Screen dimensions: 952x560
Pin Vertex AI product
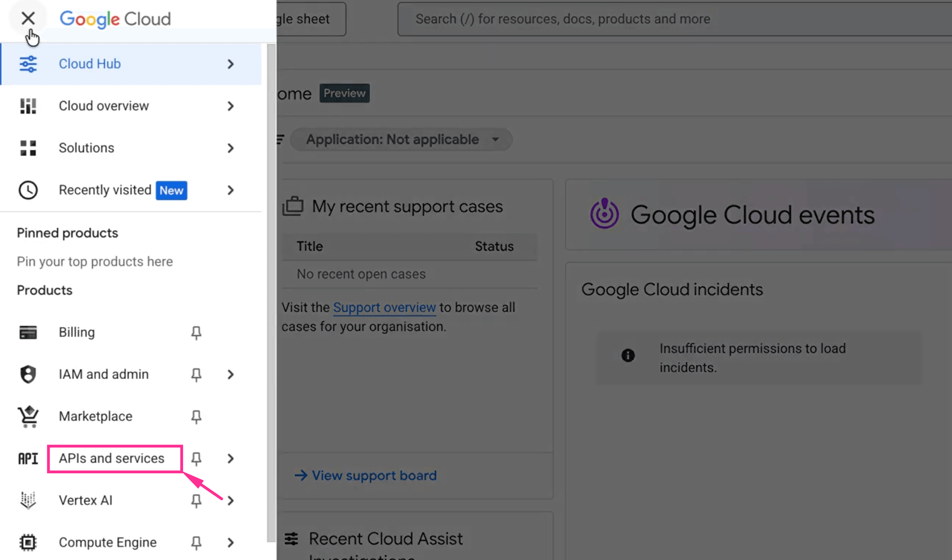coord(196,501)
